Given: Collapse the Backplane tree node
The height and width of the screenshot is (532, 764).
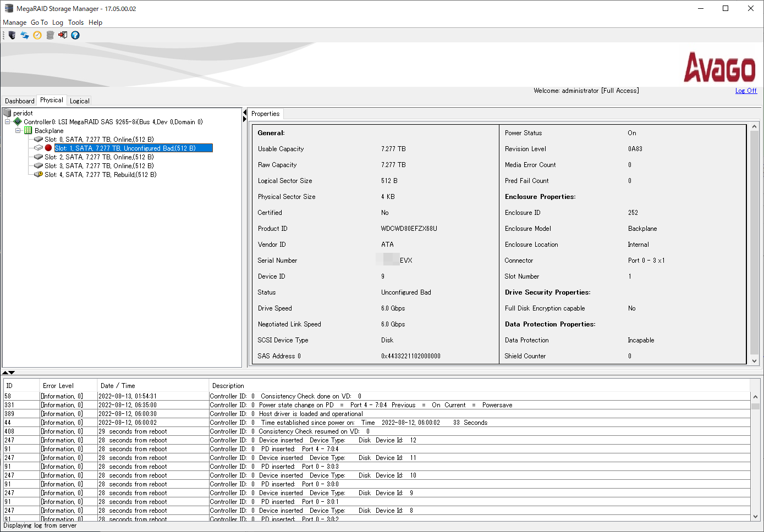Looking at the screenshot, I should [x=18, y=131].
